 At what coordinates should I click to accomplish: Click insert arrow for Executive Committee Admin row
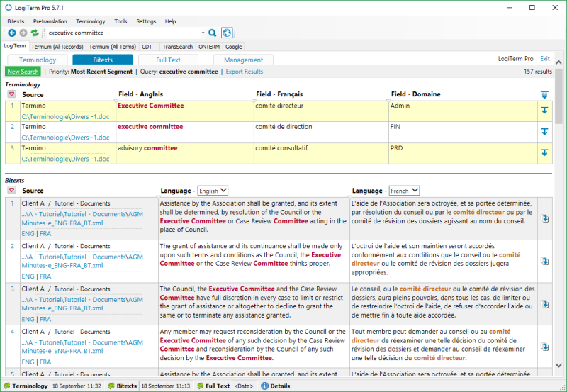pyautogui.click(x=544, y=111)
